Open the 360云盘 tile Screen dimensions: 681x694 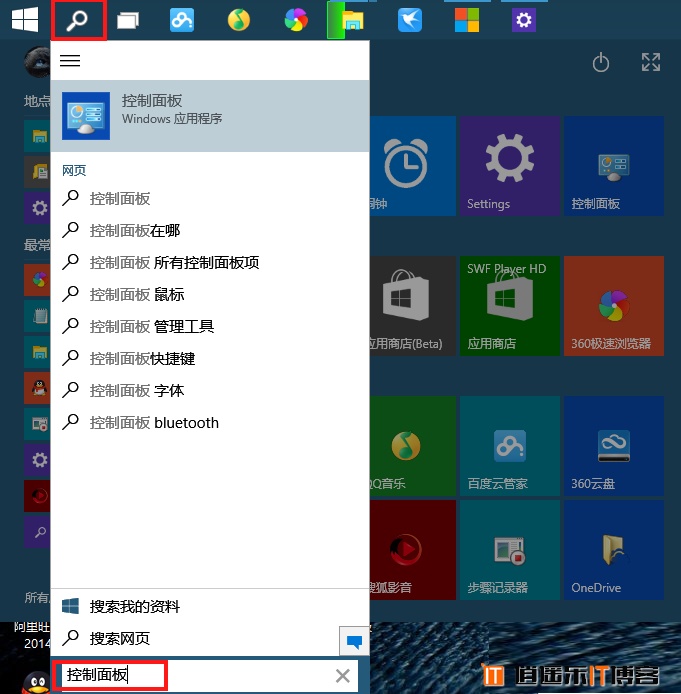point(614,446)
